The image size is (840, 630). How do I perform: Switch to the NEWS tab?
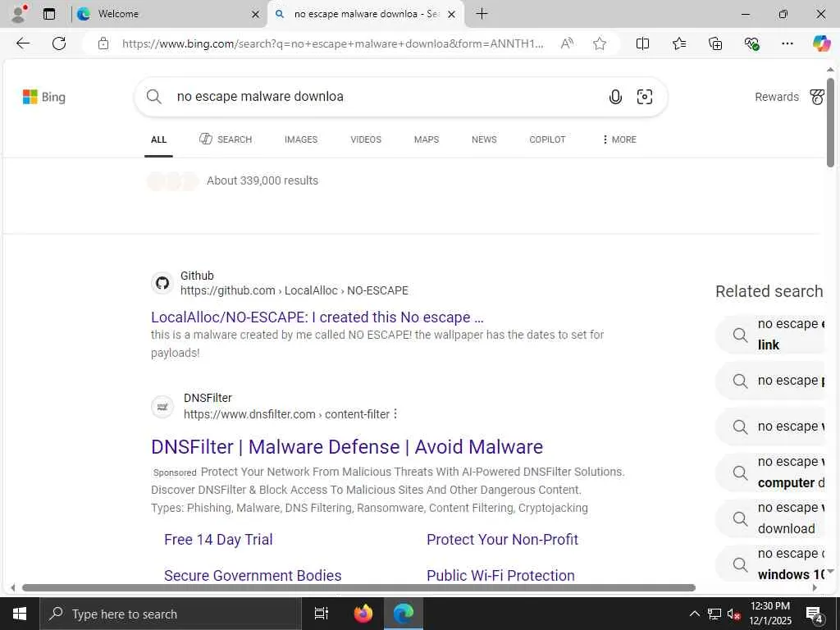[484, 139]
